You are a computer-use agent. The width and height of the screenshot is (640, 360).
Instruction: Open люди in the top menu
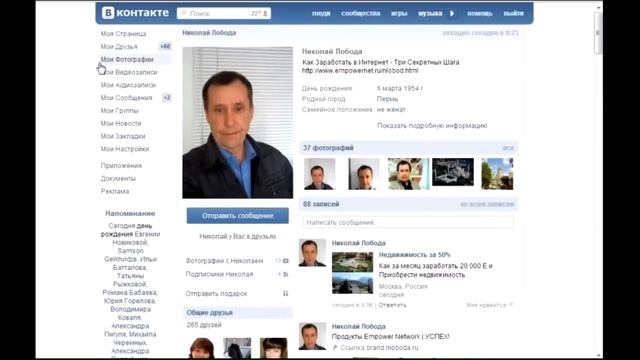[x=321, y=13]
